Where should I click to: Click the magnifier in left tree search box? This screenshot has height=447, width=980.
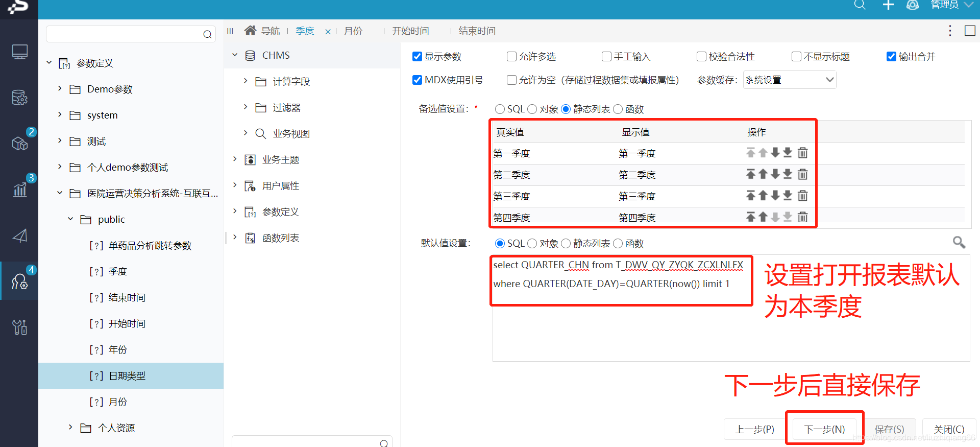point(207,34)
